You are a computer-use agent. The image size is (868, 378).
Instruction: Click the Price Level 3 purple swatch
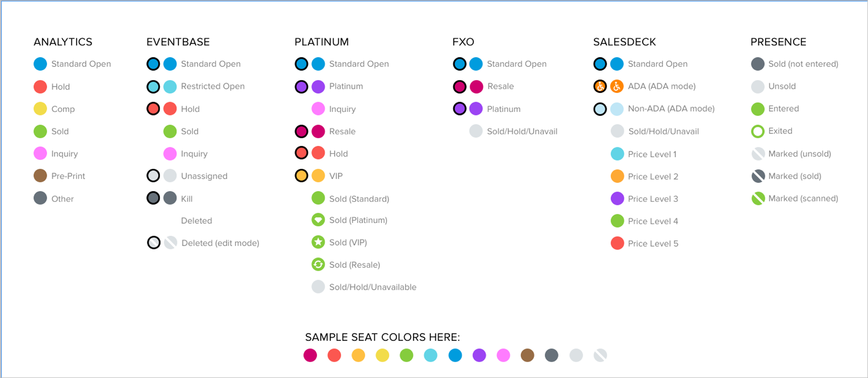click(617, 198)
